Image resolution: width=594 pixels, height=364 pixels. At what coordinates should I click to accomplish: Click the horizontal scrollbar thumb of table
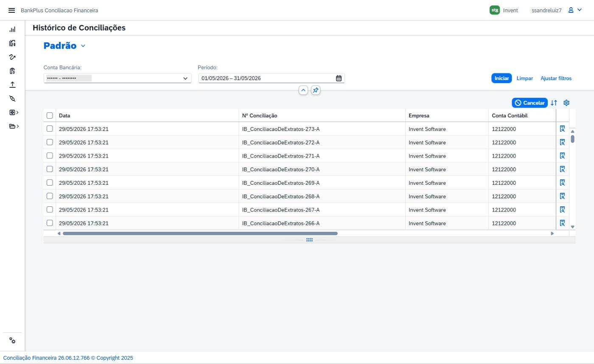point(200,233)
